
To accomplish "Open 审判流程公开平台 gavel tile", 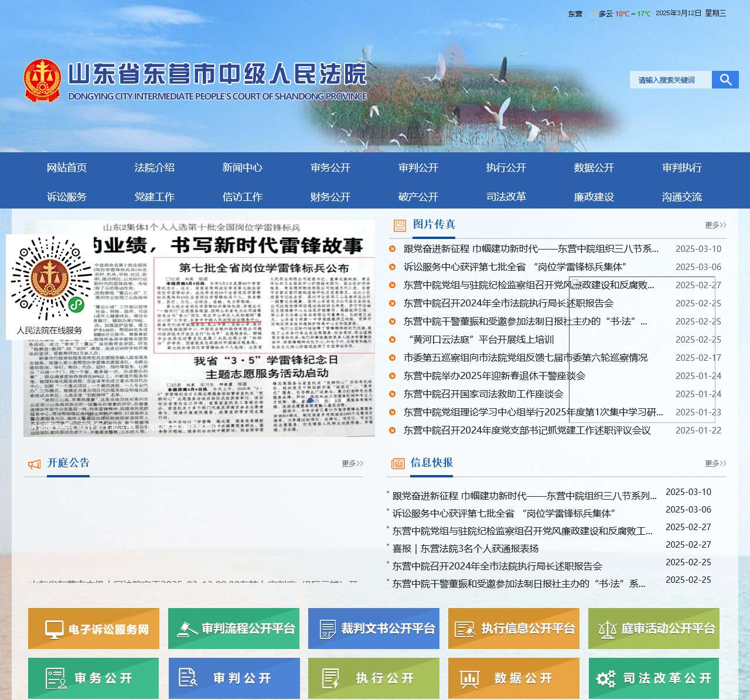I will pyautogui.click(x=233, y=629).
